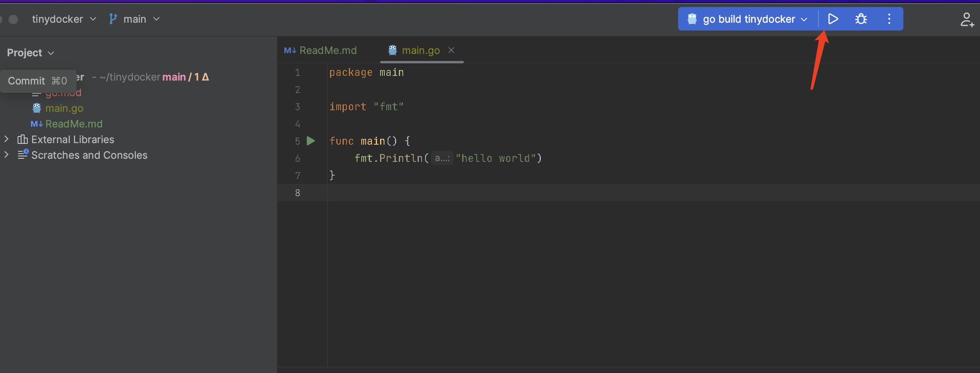Click the add collaborator person icon
Viewport: 980px width, 373px height.
click(x=967, y=20)
